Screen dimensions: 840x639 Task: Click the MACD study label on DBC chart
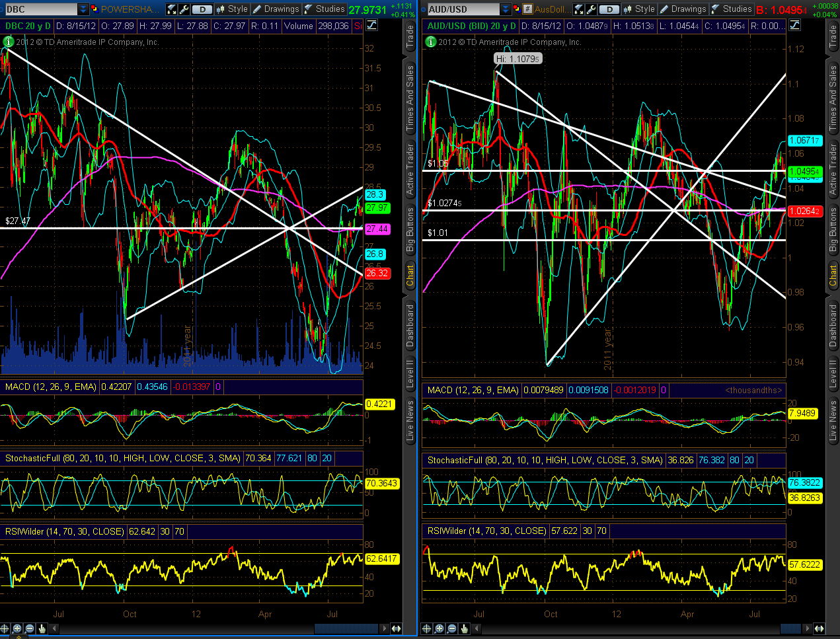tap(51, 387)
